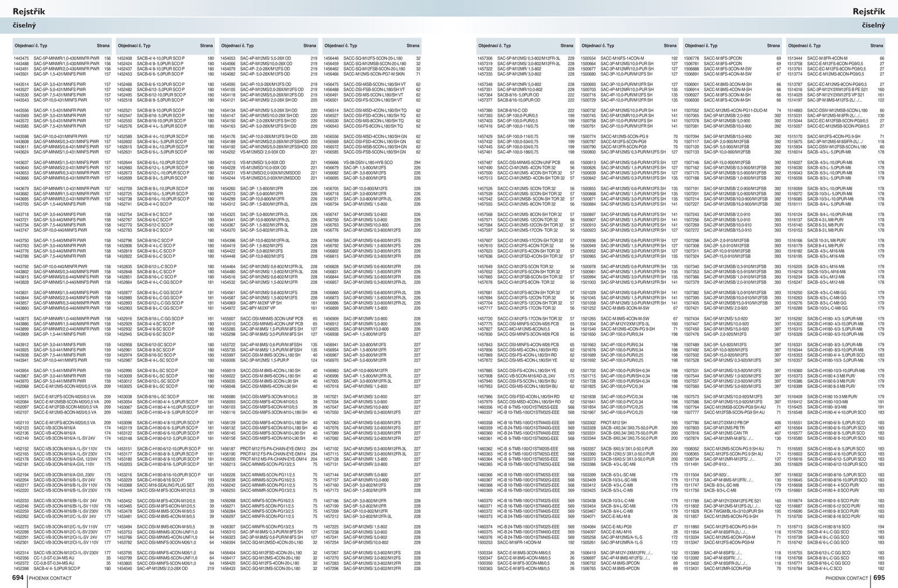Click page number 695 in the footer
898x588 pixels.
[879, 577]
